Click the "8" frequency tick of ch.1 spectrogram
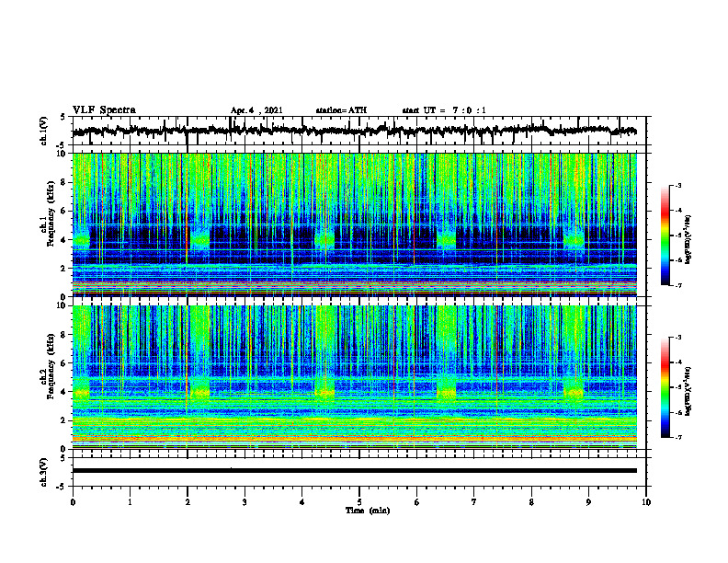This screenshot has height=563, width=728. [63, 182]
